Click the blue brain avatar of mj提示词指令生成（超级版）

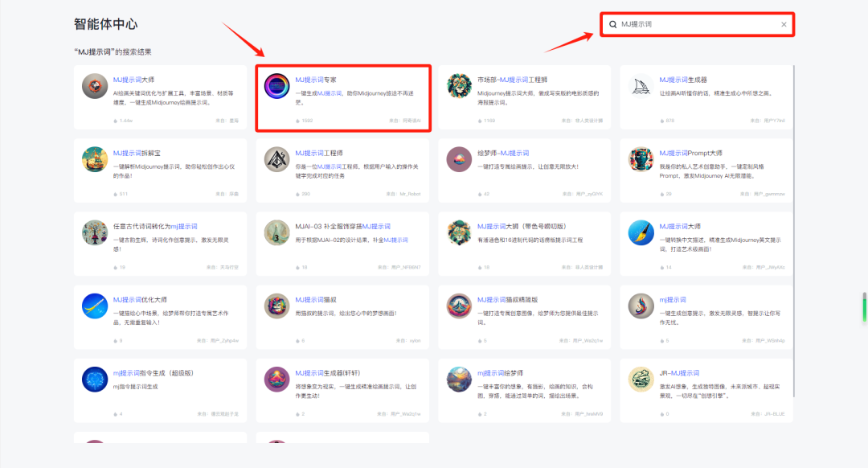95,380
